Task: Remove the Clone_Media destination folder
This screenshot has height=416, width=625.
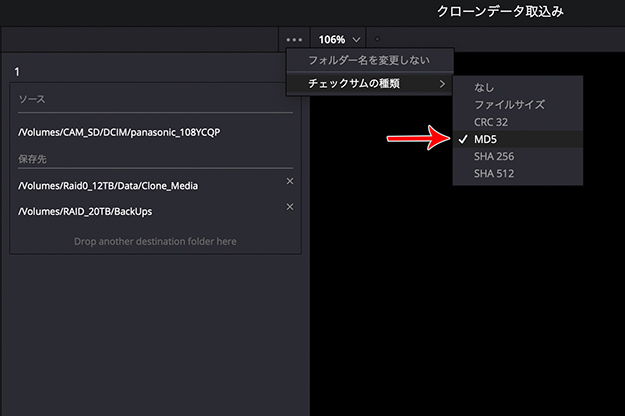Action: tap(290, 181)
